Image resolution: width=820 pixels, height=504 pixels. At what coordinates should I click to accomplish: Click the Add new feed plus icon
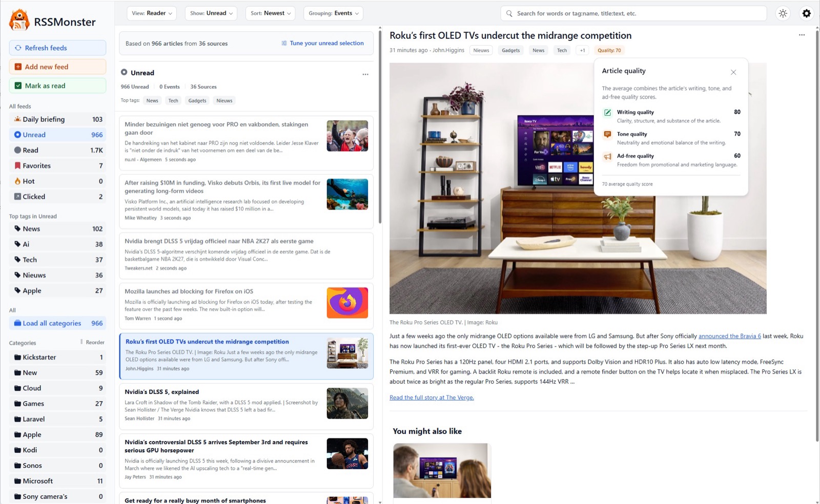pos(18,67)
